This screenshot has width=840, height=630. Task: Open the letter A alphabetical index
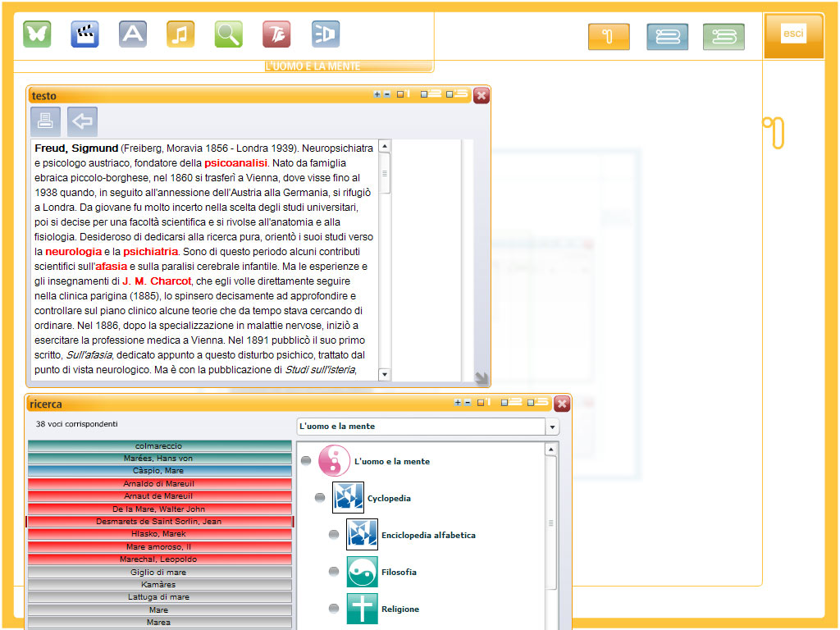pos(133,34)
